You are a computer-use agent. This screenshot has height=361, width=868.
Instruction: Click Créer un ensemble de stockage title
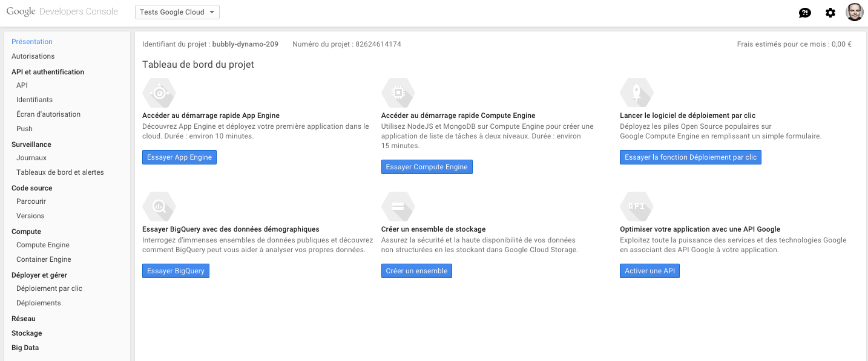coord(433,229)
